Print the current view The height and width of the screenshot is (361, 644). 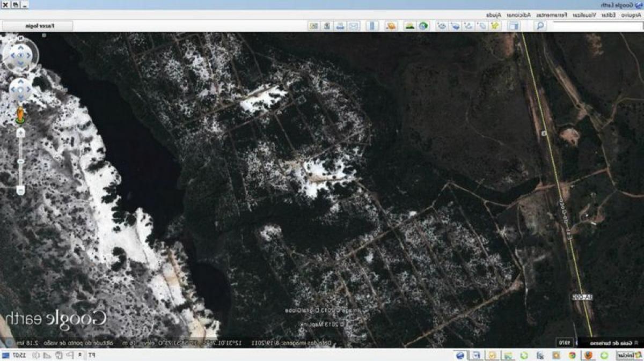tap(340, 25)
